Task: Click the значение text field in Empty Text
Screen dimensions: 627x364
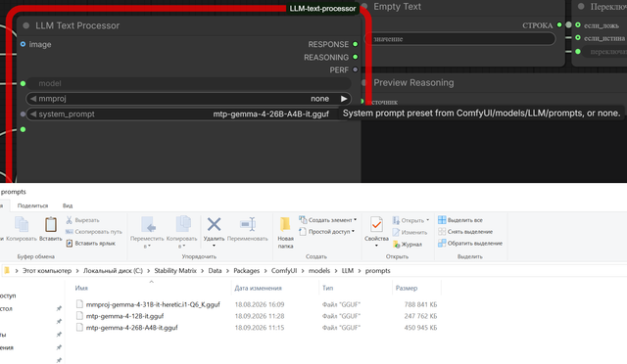Action: (459, 39)
